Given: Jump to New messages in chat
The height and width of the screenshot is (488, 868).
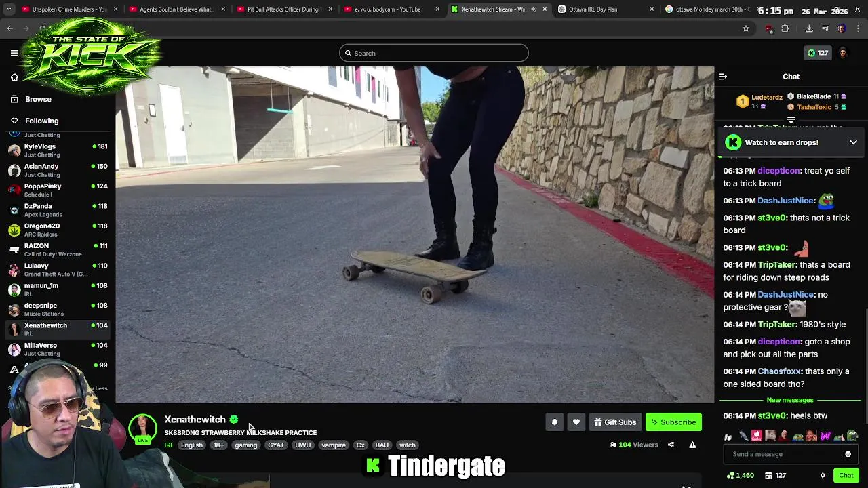Looking at the screenshot, I should click(790, 400).
